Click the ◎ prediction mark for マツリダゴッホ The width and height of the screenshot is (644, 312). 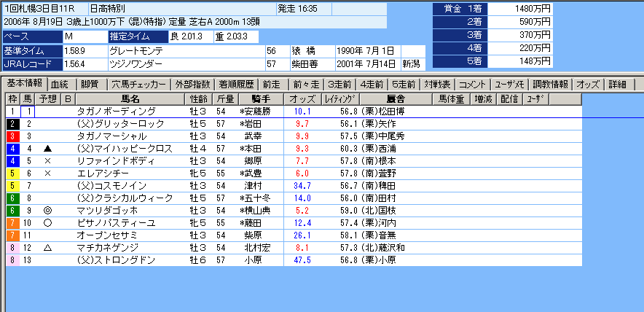pyautogui.click(x=47, y=210)
